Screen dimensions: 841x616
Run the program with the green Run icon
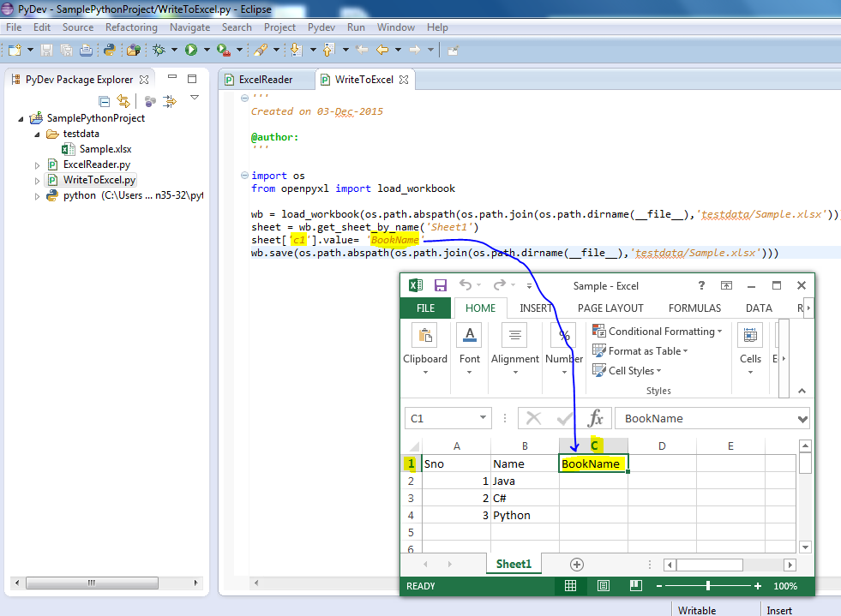click(190, 49)
